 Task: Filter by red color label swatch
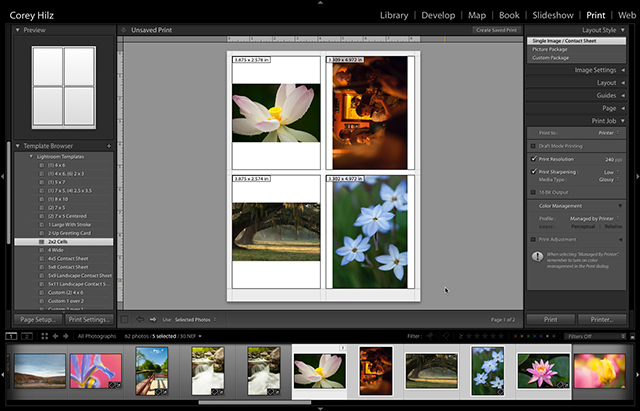click(516, 336)
